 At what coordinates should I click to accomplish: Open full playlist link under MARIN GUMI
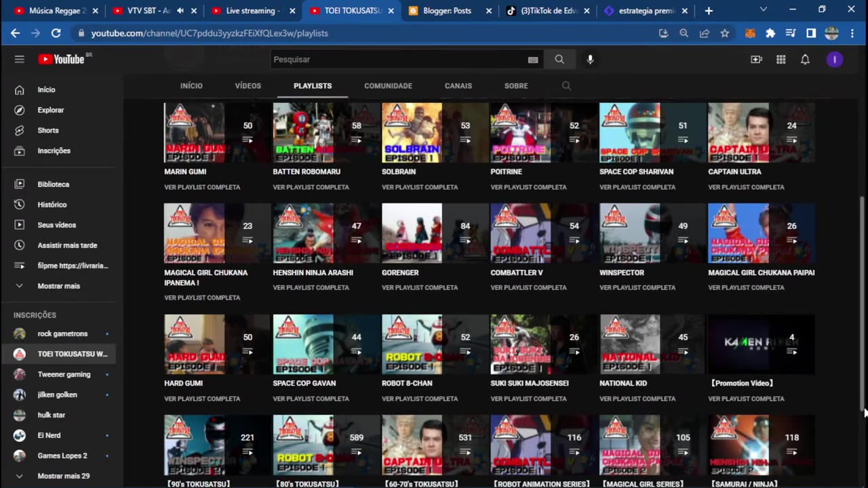pyautogui.click(x=202, y=187)
